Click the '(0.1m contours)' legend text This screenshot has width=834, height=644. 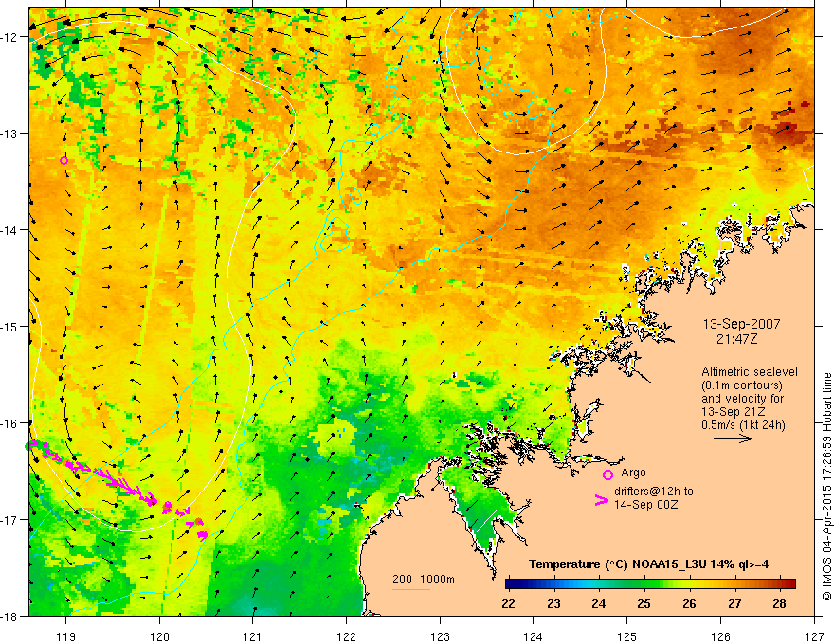coord(742,385)
